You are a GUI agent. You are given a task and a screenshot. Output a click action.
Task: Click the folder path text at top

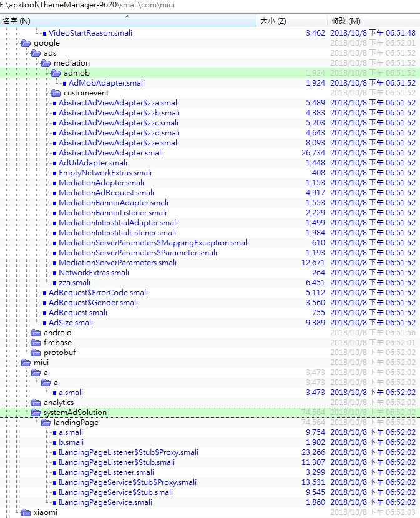(x=87, y=4)
